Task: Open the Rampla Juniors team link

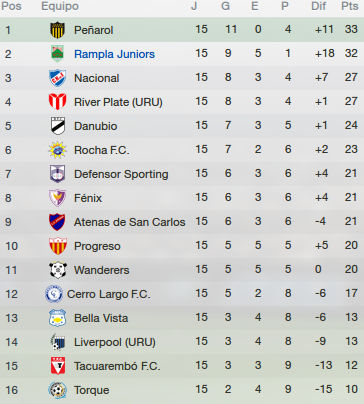Action: [114, 54]
